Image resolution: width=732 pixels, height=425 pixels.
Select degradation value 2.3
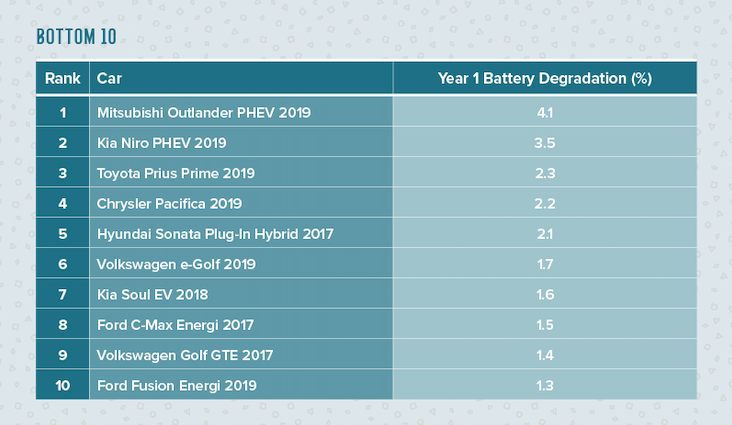tap(545, 173)
